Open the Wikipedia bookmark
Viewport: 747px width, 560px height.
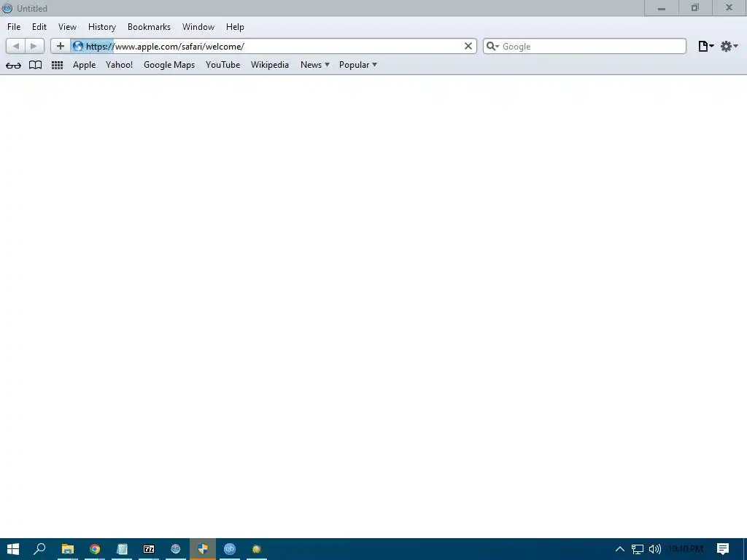tap(270, 65)
